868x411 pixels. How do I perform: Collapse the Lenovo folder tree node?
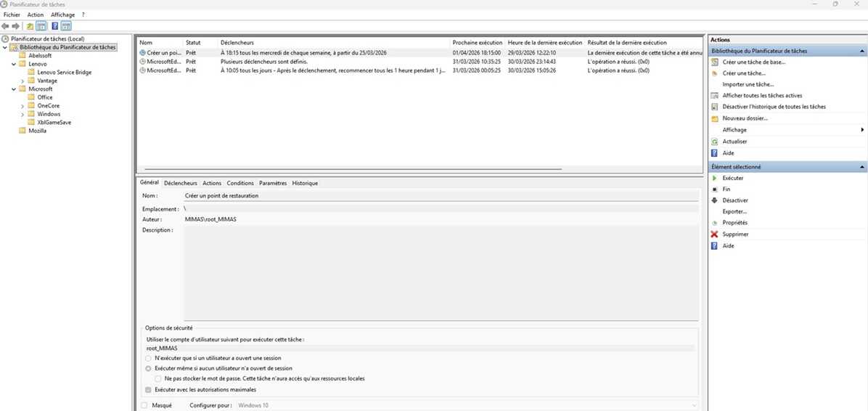tap(14, 64)
